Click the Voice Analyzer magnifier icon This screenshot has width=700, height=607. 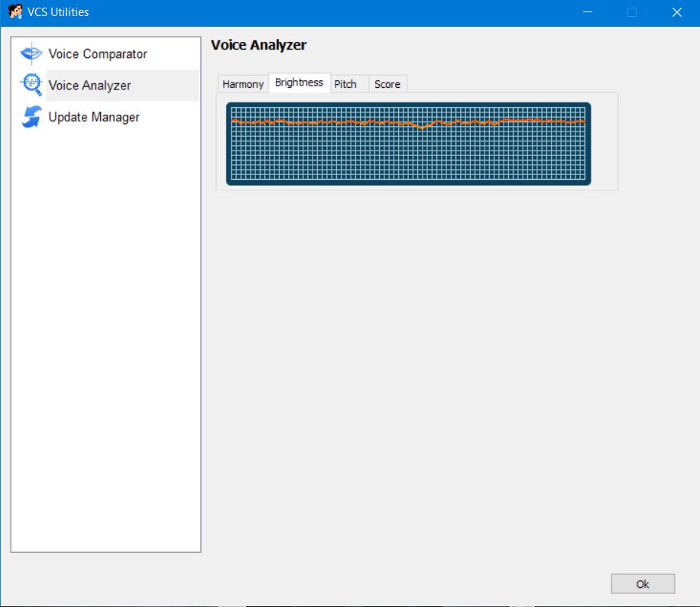pos(31,84)
